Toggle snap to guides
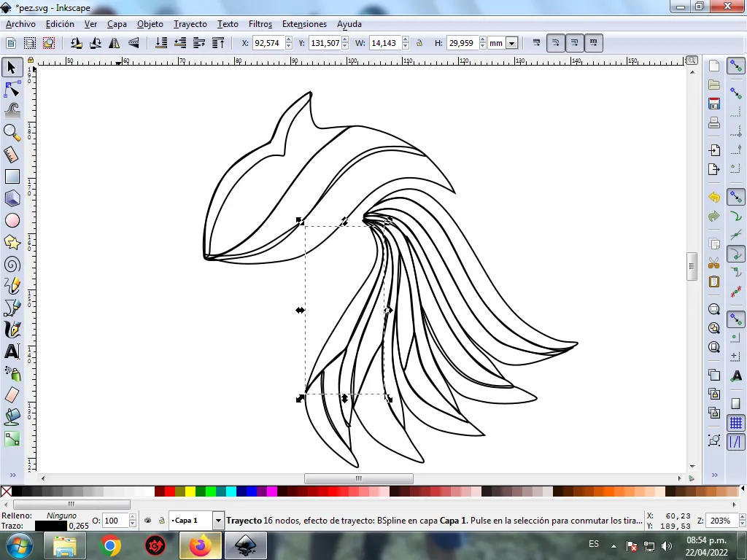This screenshot has height=560, width=747. [x=736, y=442]
